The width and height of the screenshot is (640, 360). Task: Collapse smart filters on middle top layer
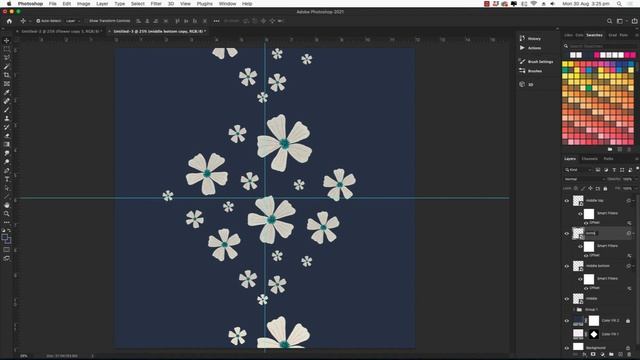633,200
